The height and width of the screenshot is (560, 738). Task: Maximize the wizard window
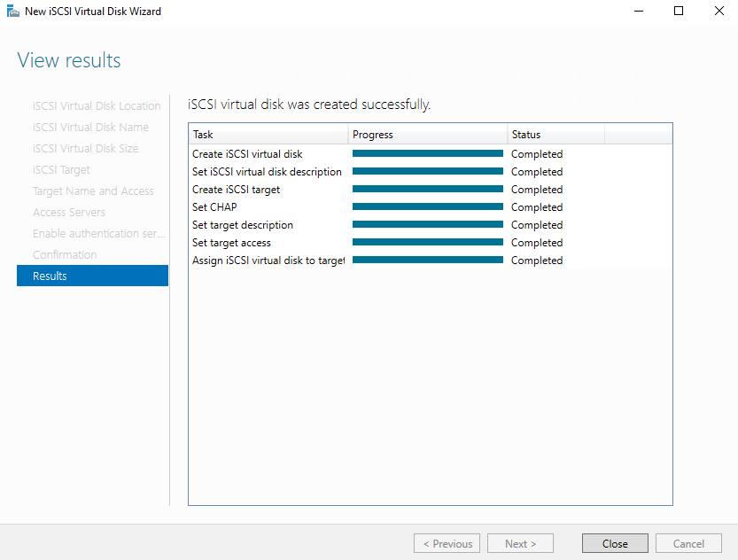point(679,11)
